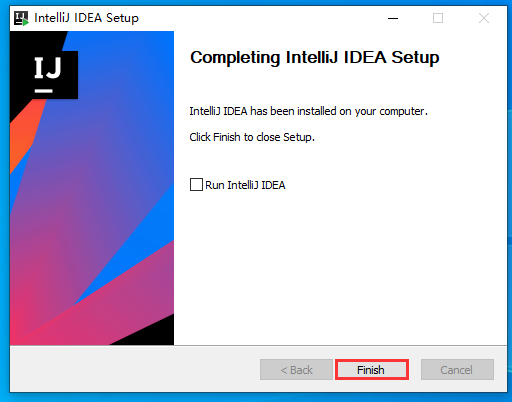Viewport: 512px width, 402px height.
Task: Click the gray footer area left of Back
Action: [x=133, y=369]
